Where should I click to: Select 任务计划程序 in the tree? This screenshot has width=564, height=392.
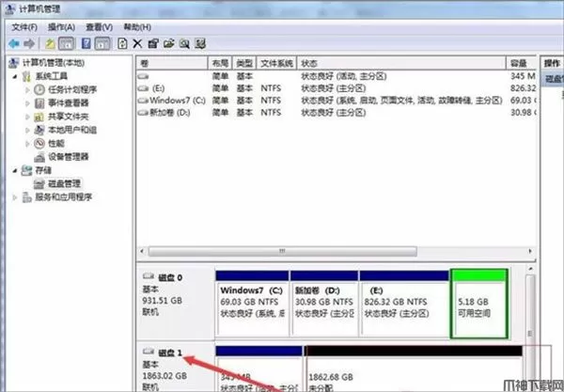(72, 89)
